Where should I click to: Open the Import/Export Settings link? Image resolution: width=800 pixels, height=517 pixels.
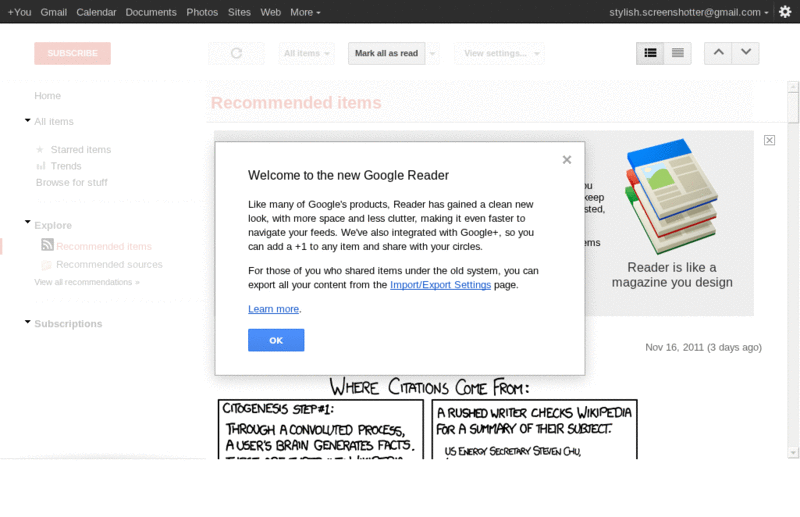click(x=440, y=285)
